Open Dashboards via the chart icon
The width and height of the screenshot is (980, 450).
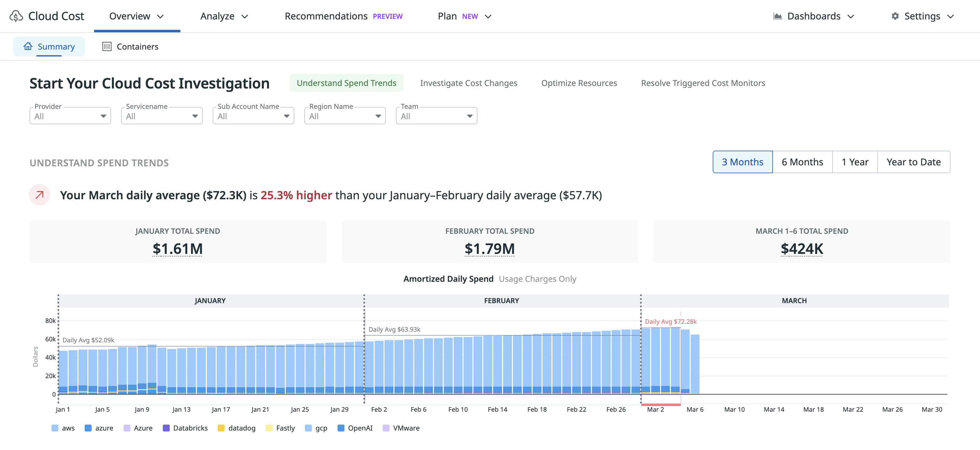click(x=778, y=16)
